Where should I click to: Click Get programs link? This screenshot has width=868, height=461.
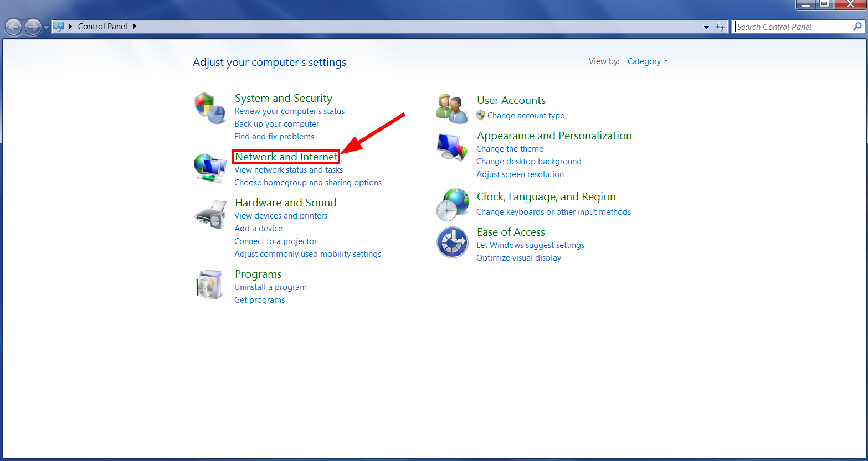[x=259, y=300]
